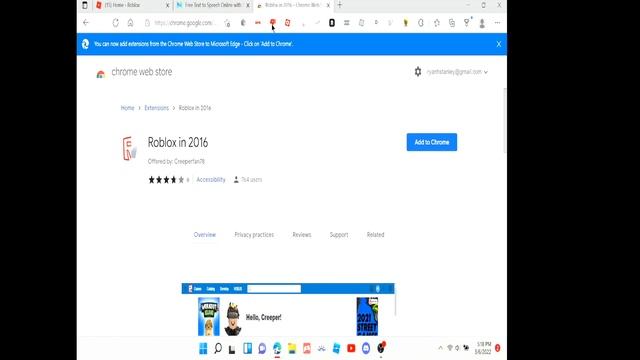
Task: Expand the Gmail account dropdown
Action: pos(457,72)
